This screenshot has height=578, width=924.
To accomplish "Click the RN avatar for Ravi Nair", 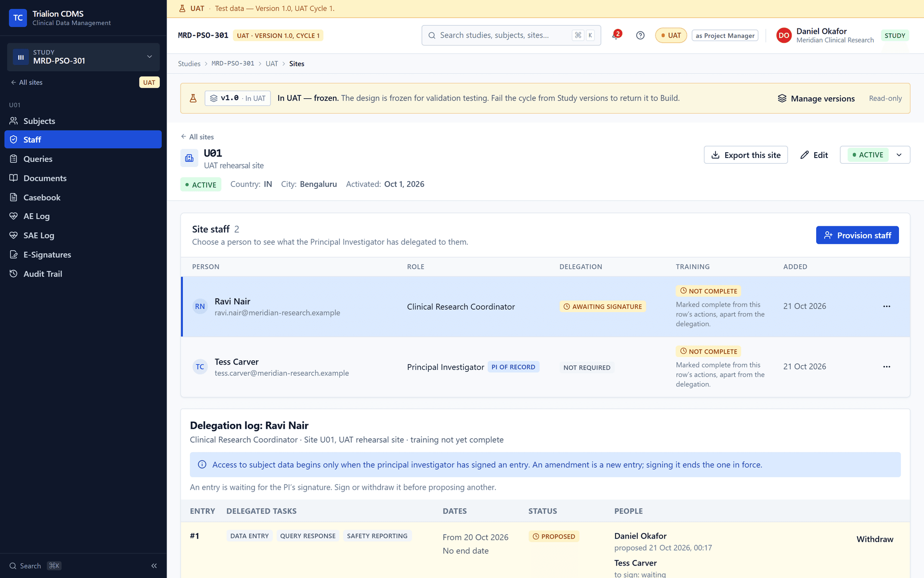I will pos(200,306).
